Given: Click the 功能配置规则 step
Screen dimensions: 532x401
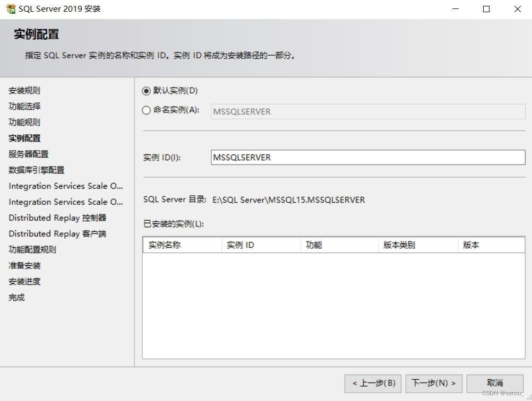Looking at the screenshot, I should click(x=32, y=249).
